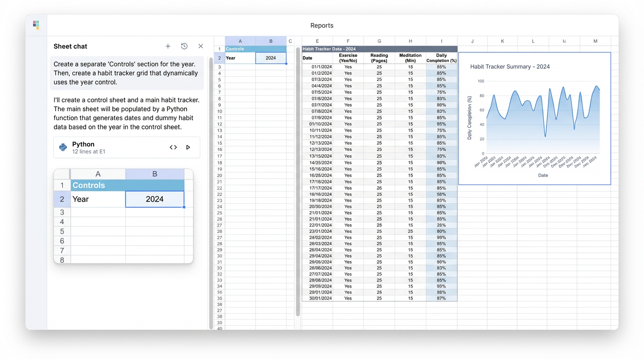
Task: Start a new sheet chat with plus icon
Action: click(x=168, y=46)
